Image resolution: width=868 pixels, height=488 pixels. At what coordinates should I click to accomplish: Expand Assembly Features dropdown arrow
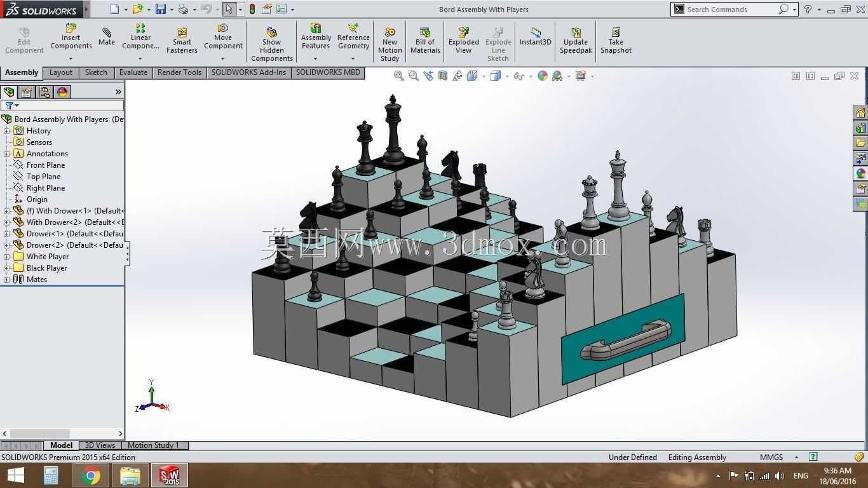(315, 58)
